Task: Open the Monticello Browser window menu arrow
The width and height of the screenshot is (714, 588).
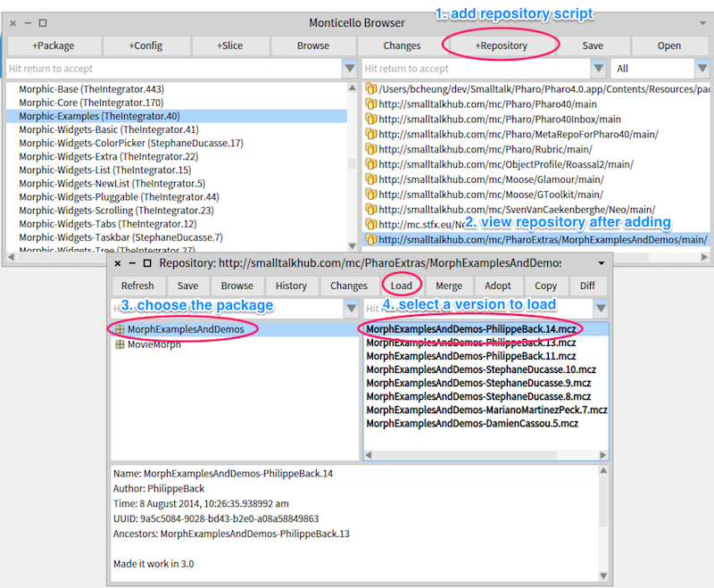Action: (x=702, y=23)
